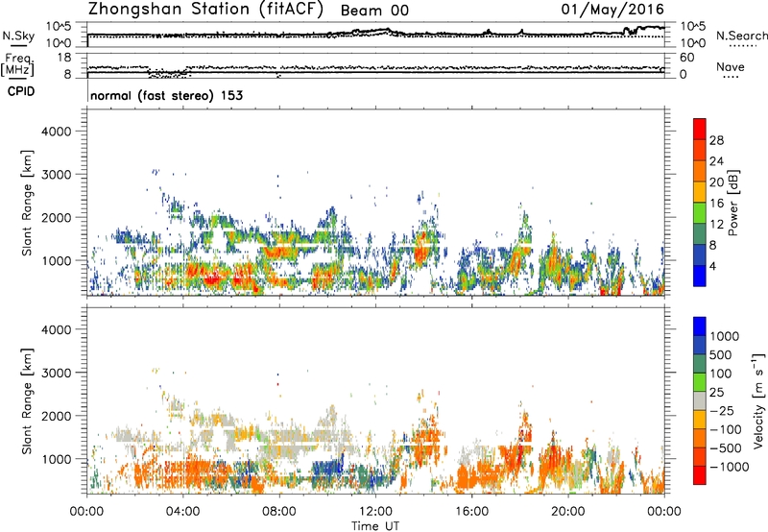Click the 'Beam 00' label

click(374, 11)
